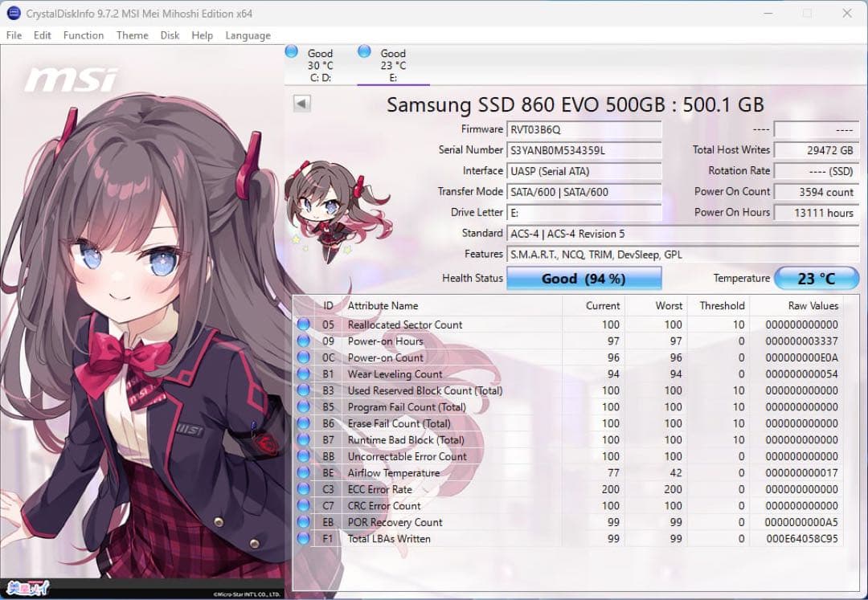Click status orb for Airflow Temperature

[303, 472]
